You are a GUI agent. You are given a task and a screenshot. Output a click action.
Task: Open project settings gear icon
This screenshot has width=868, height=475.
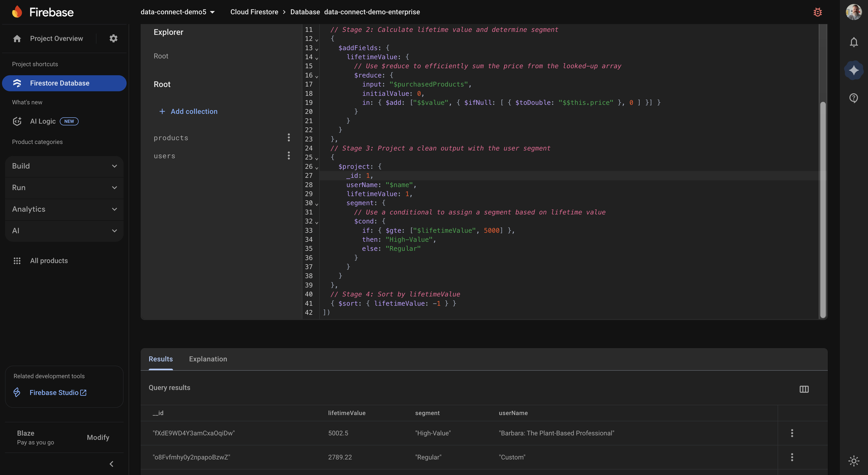(x=113, y=38)
